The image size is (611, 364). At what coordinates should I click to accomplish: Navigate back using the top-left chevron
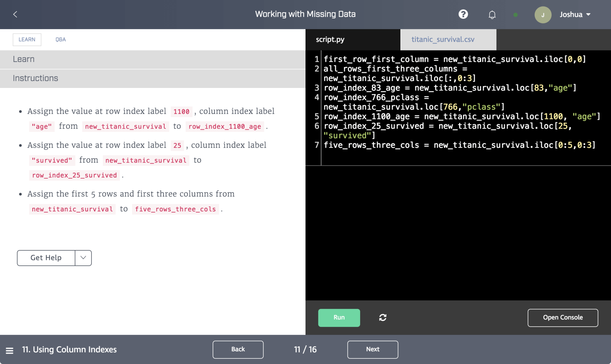pos(15,14)
